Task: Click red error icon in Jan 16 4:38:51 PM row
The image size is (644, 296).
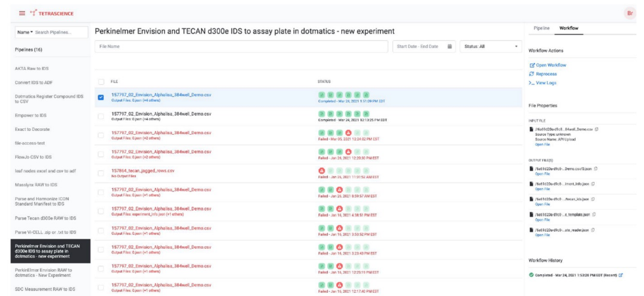Action: 339,209
